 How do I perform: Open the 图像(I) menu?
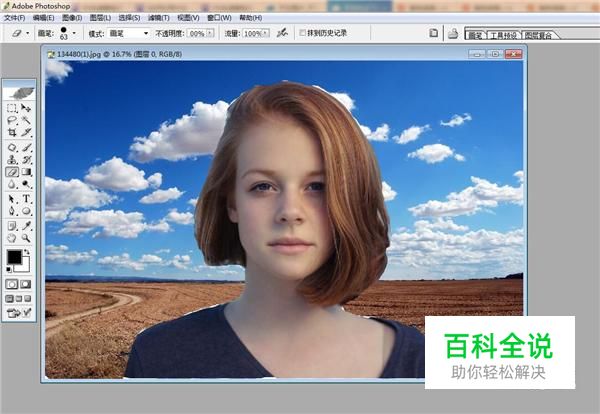[72, 18]
